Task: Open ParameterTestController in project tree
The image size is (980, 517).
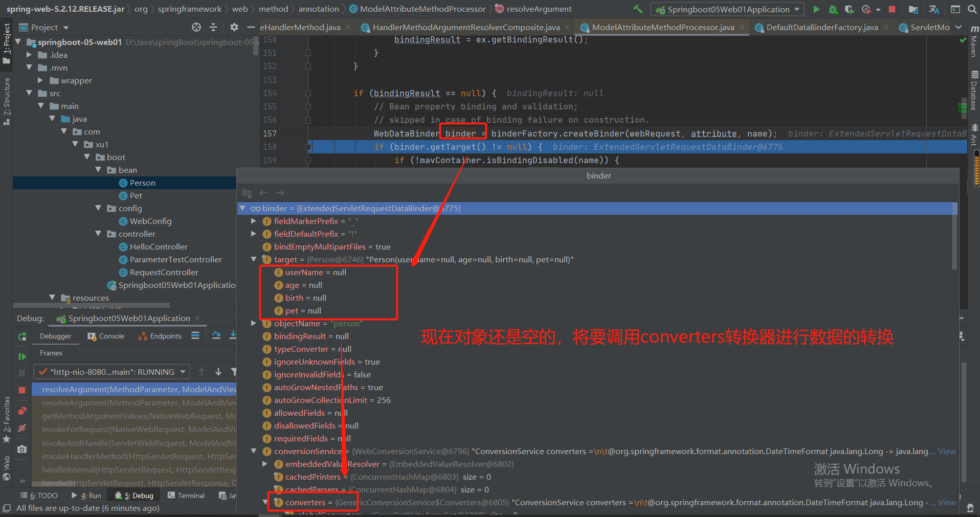Action: 176,259
